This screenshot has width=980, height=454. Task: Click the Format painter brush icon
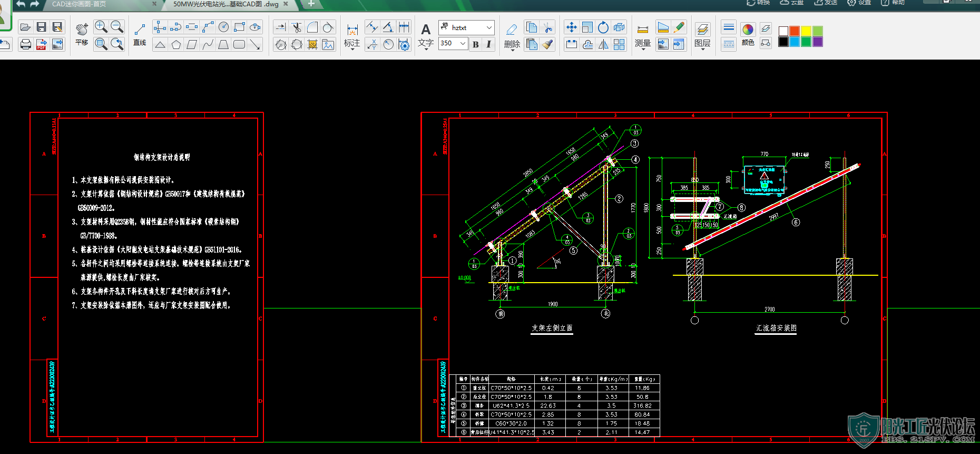[548, 44]
